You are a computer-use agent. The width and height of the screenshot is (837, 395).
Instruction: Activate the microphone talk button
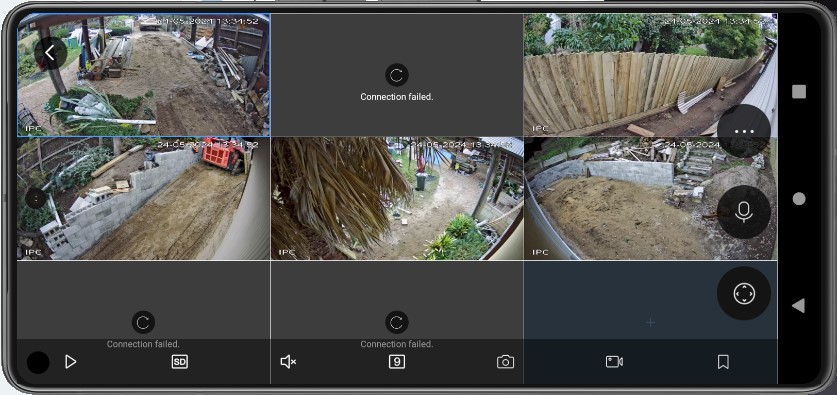click(x=744, y=212)
